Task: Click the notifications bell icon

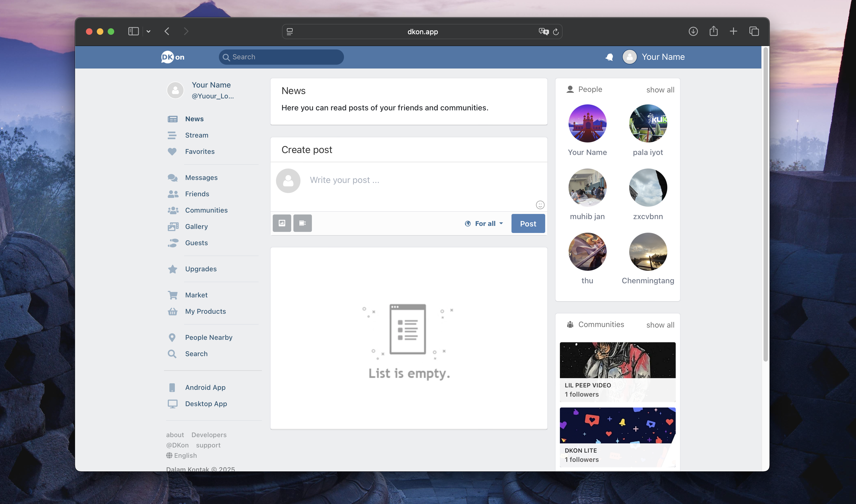Action: point(609,57)
